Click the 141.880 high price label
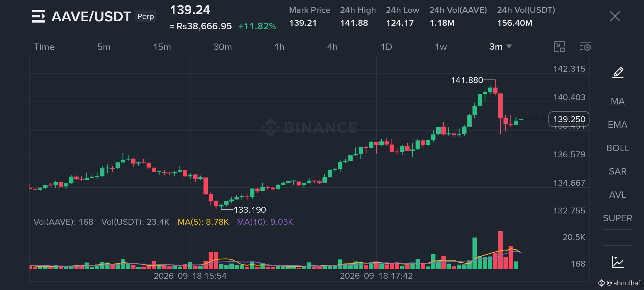The height and width of the screenshot is (290, 644). 467,80
